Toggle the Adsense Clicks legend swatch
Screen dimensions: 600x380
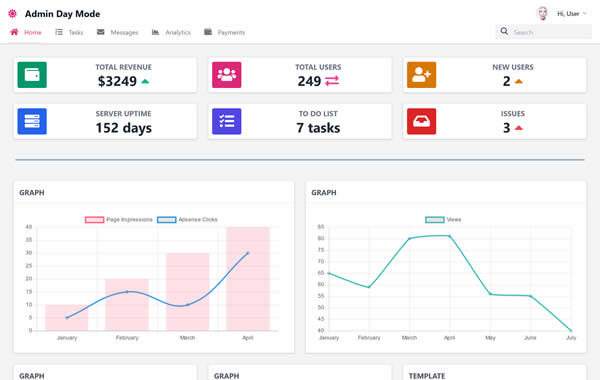pyautogui.click(x=167, y=220)
